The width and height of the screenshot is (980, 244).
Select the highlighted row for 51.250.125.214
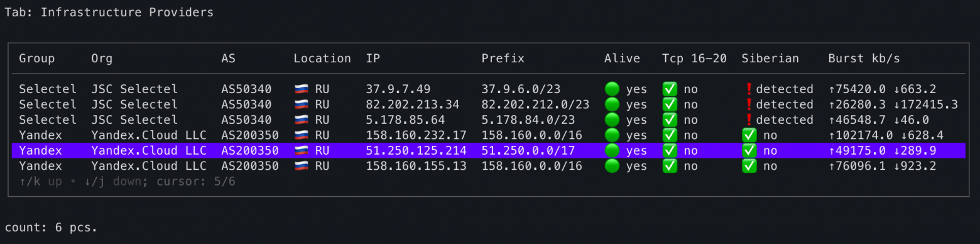click(x=489, y=151)
